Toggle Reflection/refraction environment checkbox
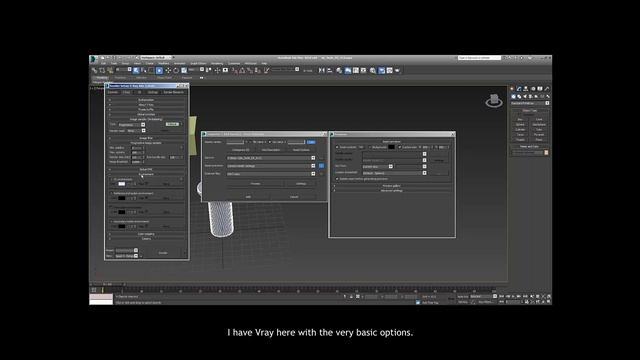The image size is (640, 360). pyautogui.click(x=112, y=193)
